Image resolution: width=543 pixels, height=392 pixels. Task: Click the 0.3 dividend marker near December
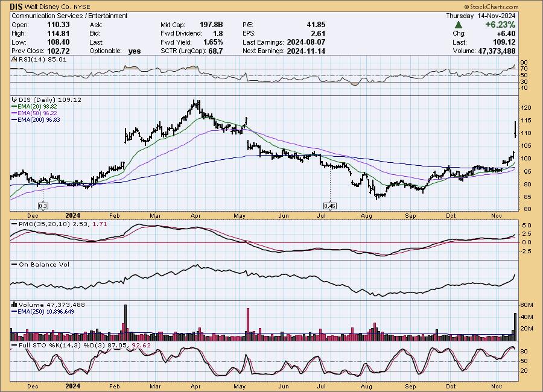coord(43,206)
